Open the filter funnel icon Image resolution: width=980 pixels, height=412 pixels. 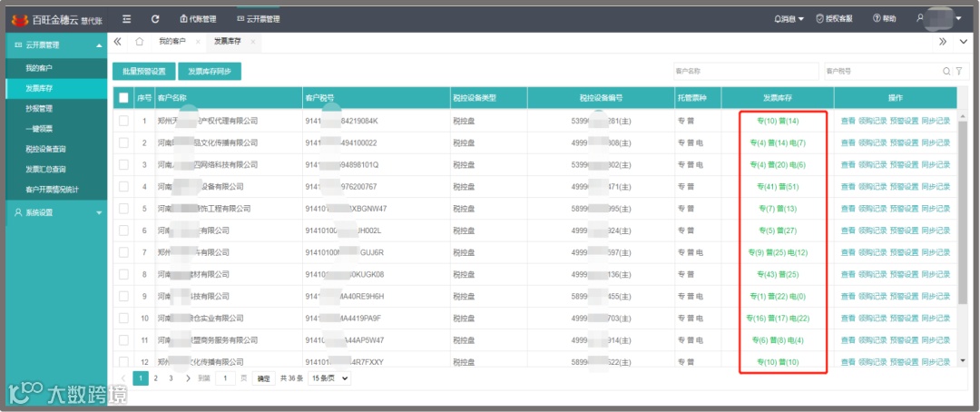(959, 72)
